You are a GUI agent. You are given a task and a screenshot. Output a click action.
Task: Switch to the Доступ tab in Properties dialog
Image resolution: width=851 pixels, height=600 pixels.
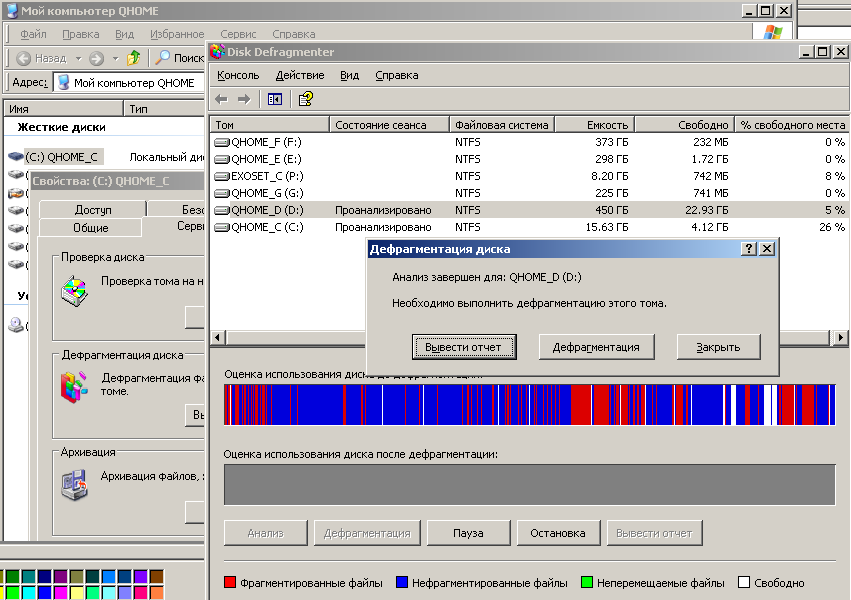tap(93, 210)
